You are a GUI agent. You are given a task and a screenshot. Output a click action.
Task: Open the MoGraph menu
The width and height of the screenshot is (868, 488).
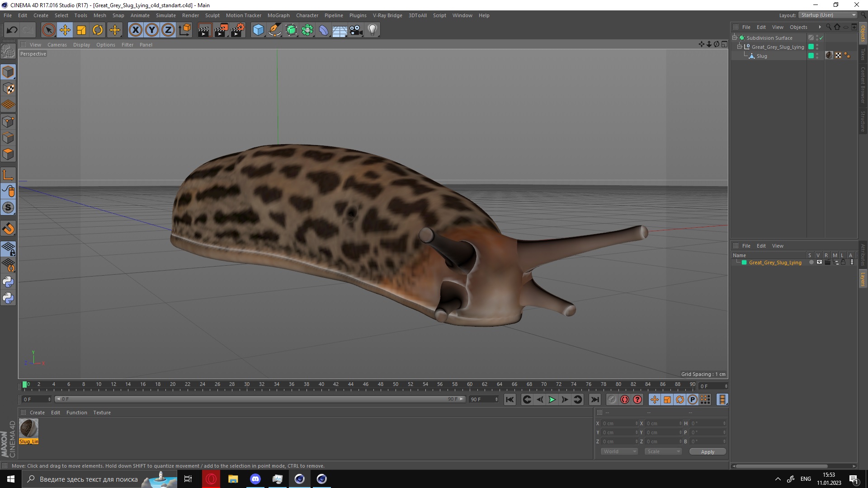click(278, 15)
